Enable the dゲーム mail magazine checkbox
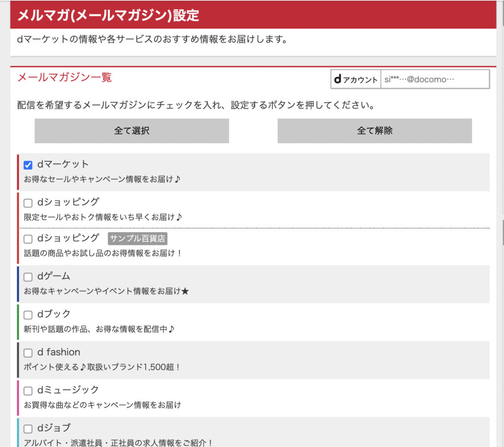The image size is (504, 447). pos(28,277)
